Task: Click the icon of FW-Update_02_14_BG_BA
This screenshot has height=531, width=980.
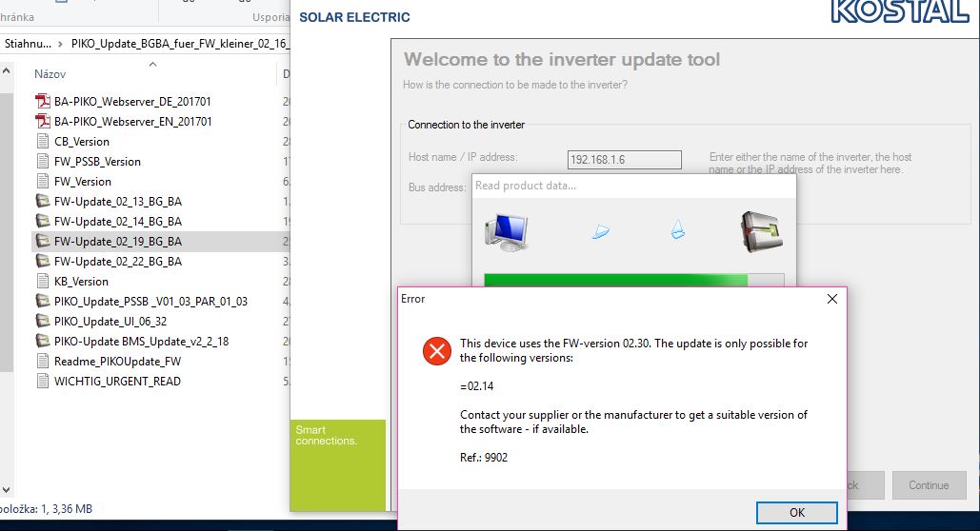Action: point(43,221)
